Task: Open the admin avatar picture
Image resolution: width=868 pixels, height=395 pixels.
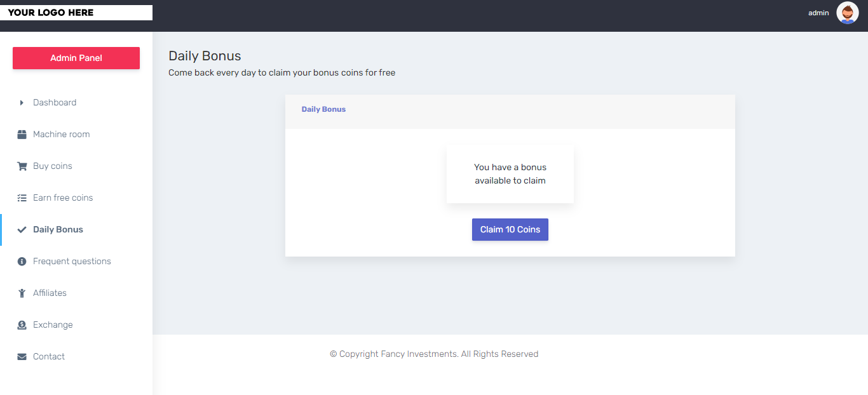Action: click(x=848, y=13)
